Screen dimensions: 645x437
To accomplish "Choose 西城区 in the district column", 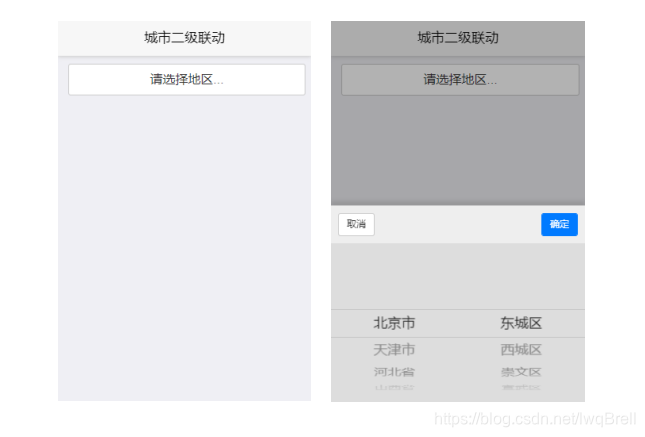I will [521, 350].
